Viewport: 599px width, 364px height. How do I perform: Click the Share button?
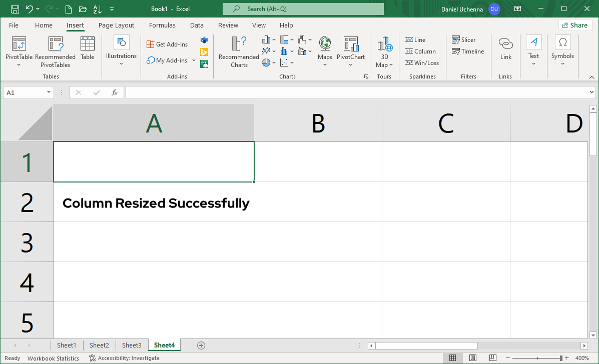pyautogui.click(x=575, y=24)
